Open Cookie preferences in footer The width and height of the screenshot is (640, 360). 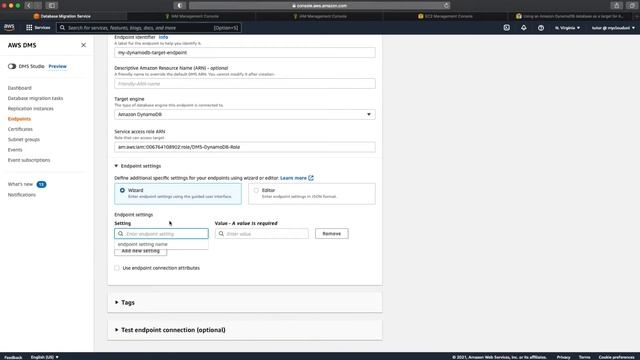click(616, 357)
